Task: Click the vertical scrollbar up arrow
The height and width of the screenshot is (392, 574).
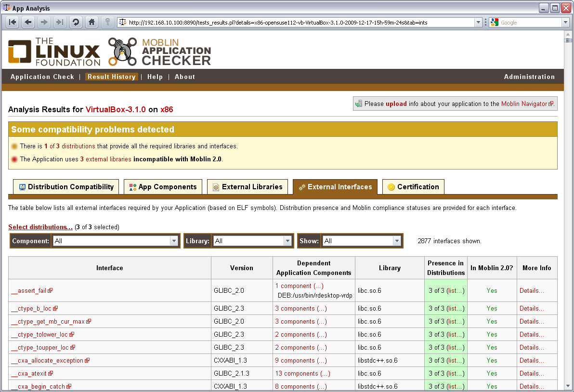Action: 568,34
